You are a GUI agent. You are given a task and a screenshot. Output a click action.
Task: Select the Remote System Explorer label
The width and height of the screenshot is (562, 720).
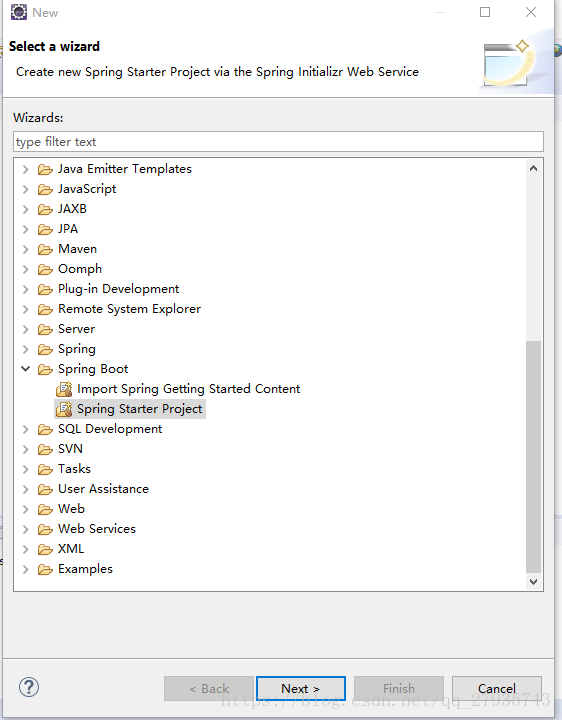[129, 309]
